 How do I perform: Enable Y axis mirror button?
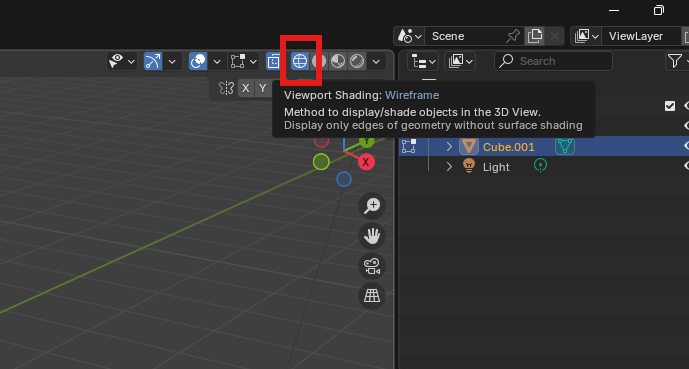pos(262,88)
